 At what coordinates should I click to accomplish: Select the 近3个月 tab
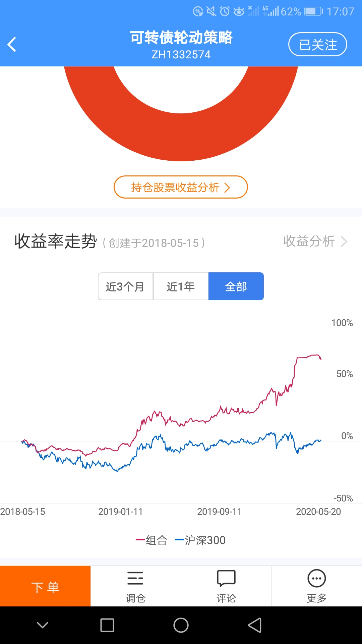pyautogui.click(x=125, y=286)
